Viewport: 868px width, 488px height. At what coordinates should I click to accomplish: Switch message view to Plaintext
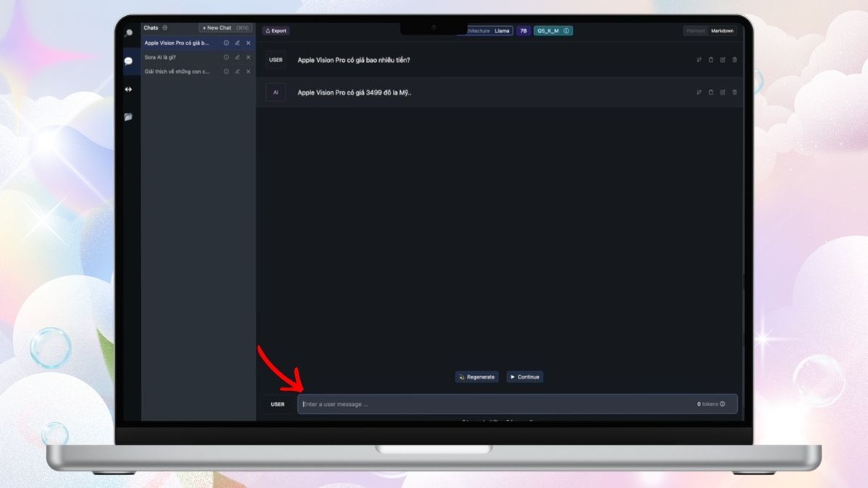(x=696, y=31)
